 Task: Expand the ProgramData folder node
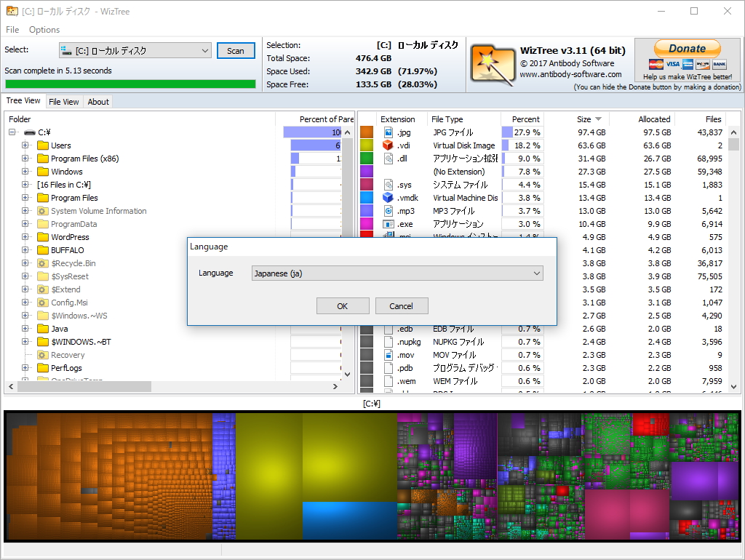click(x=25, y=224)
